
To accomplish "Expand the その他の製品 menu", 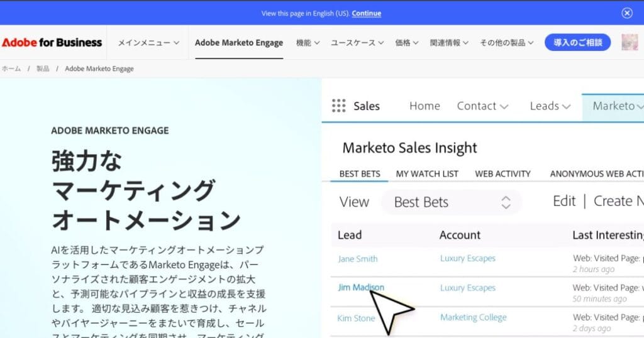I will click(507, 43).
